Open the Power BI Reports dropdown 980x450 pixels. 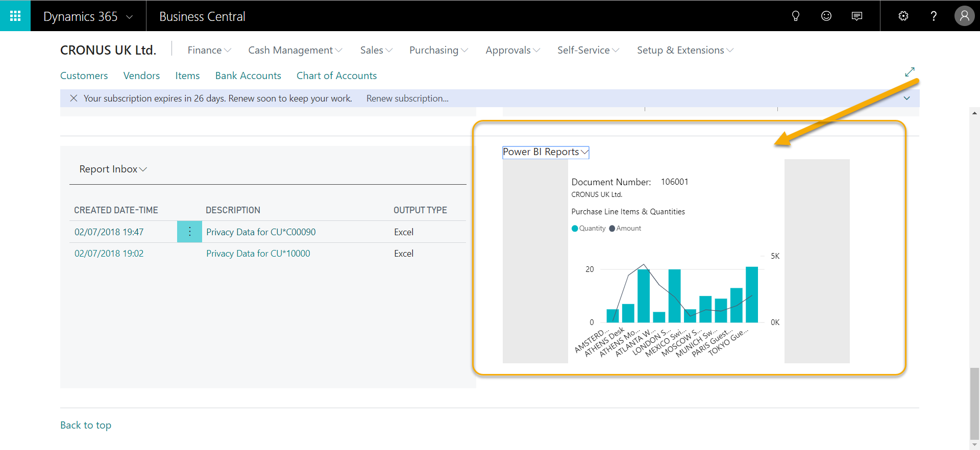click(x=546, y=152)
